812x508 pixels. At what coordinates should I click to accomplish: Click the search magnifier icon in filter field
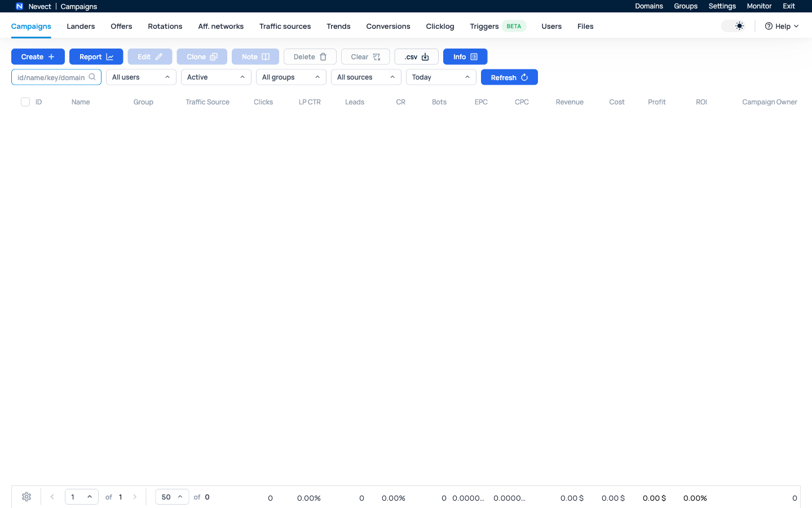pyautogui.click(x=92, y=77)
